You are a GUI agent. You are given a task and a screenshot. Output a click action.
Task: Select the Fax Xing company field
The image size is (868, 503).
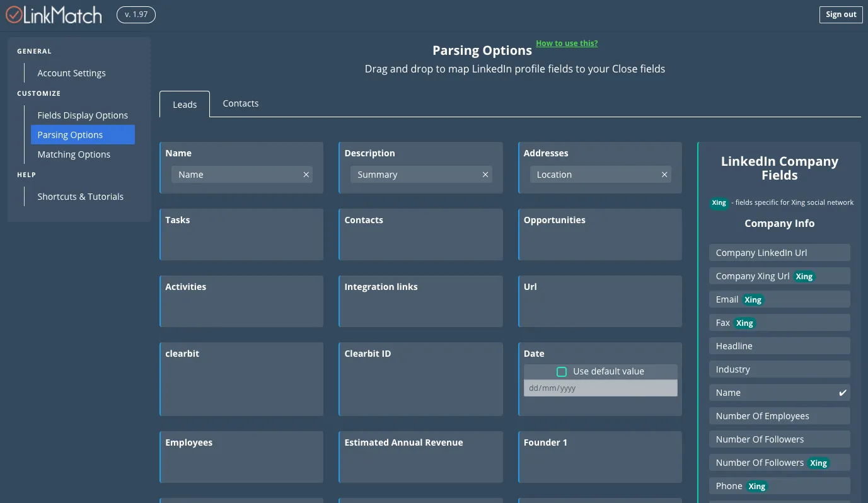[x=780, y=323]
